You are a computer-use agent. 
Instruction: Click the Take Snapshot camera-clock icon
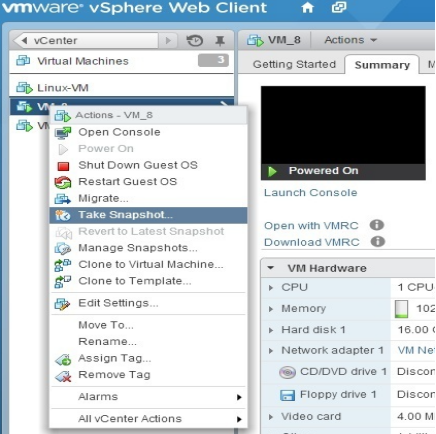click(x=63, y=215)
